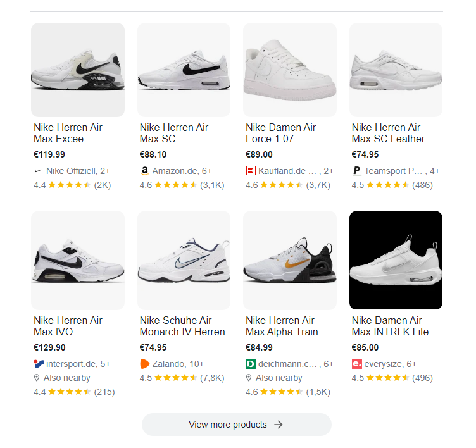Click the green deichmann D icon
This screenshot has width=476, height=448.
[x=251, y=364]
